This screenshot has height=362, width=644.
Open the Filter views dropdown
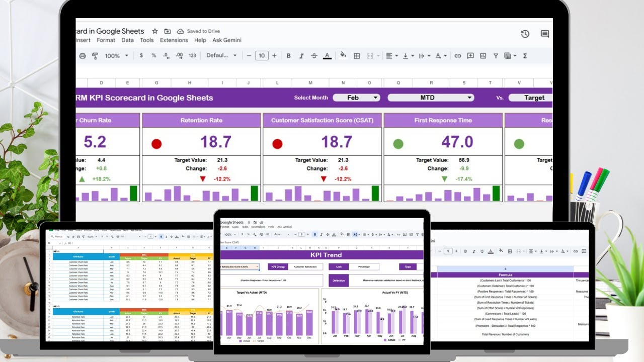(x=510, y=56)
